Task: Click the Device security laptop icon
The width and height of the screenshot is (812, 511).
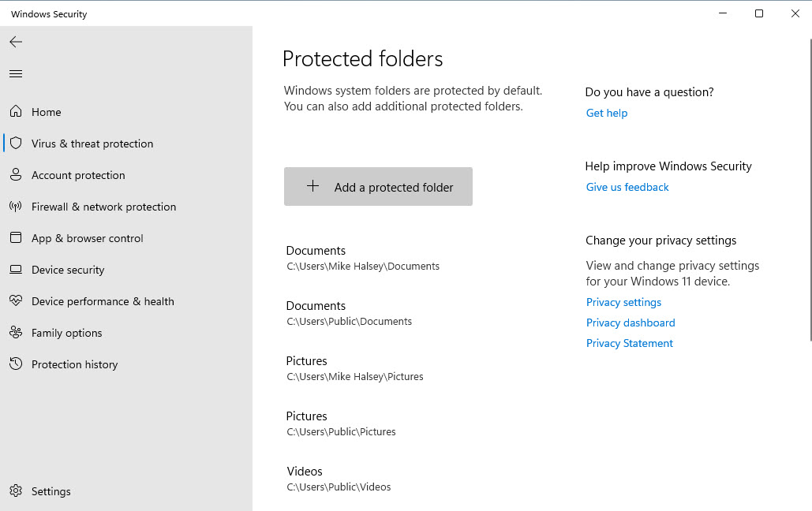Action: point(16,270)
